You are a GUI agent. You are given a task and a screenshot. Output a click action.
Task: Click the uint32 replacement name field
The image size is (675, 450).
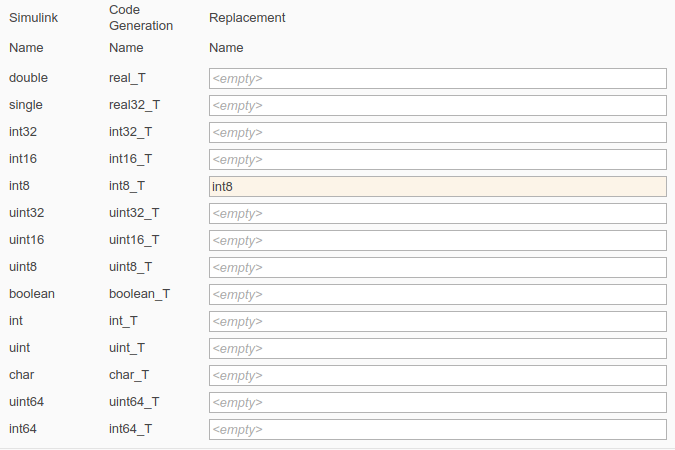[437, 213]
